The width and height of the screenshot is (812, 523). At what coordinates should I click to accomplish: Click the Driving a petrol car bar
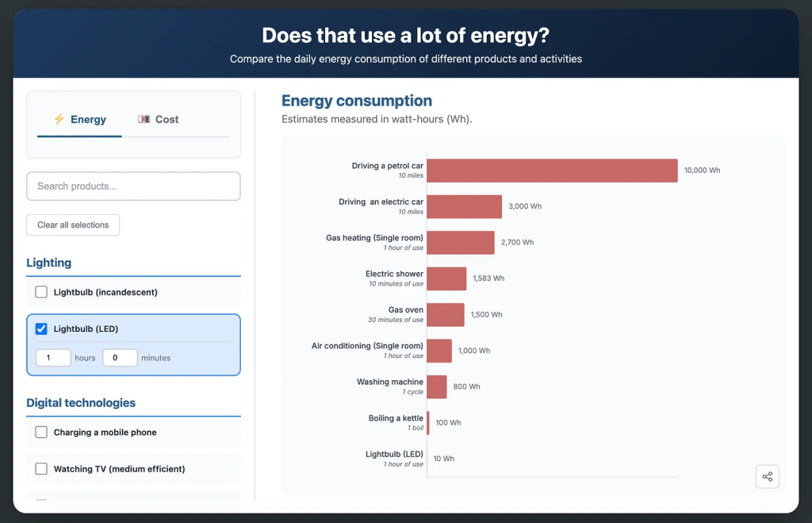[x=552, y=171]
